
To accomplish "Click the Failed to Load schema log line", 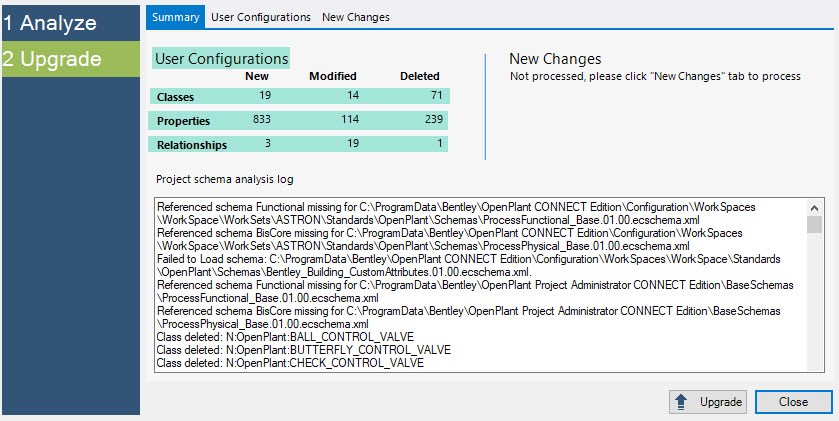I will (x=468, y=265).
